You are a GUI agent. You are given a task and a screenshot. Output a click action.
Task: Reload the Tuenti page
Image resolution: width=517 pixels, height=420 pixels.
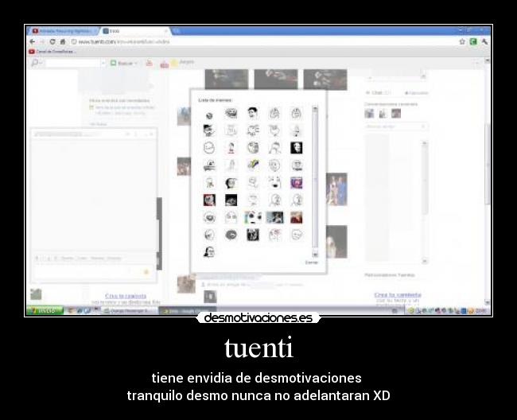(x=52, y=41)
